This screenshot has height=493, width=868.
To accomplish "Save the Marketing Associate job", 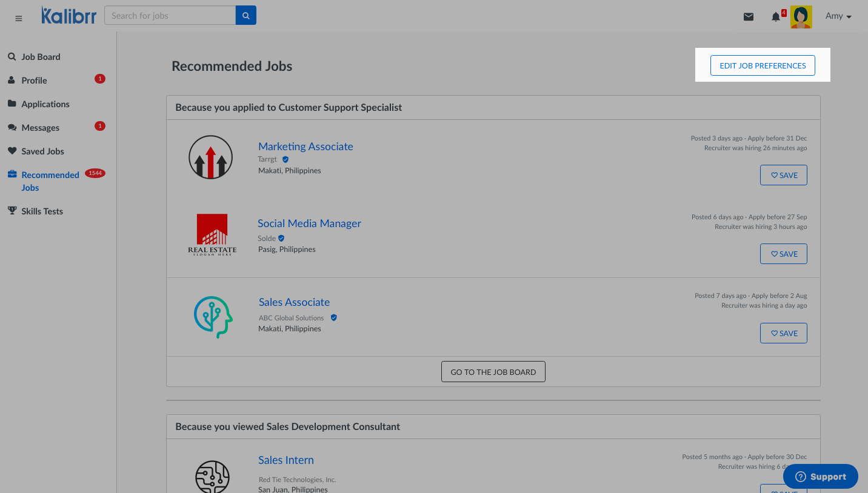I will coord(783,175).
